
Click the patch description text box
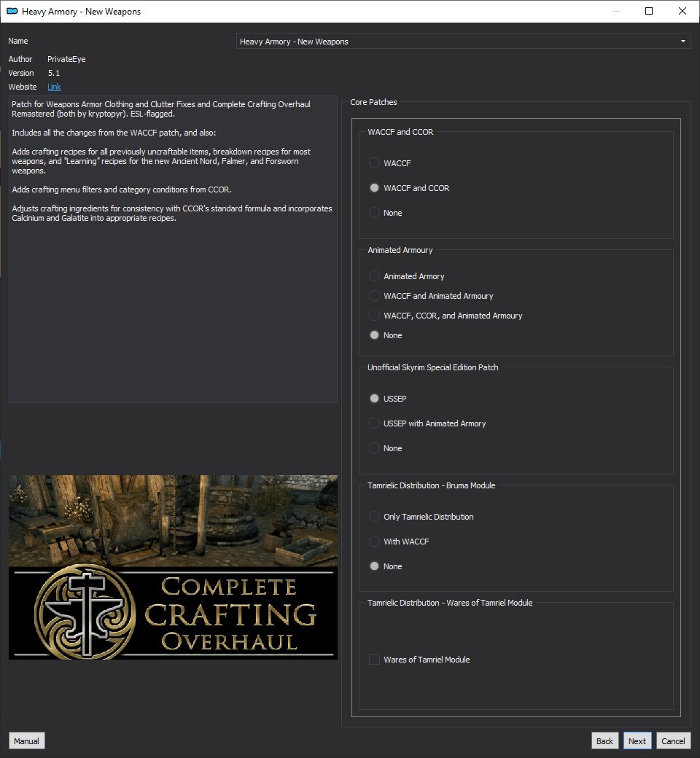point(174,249)
